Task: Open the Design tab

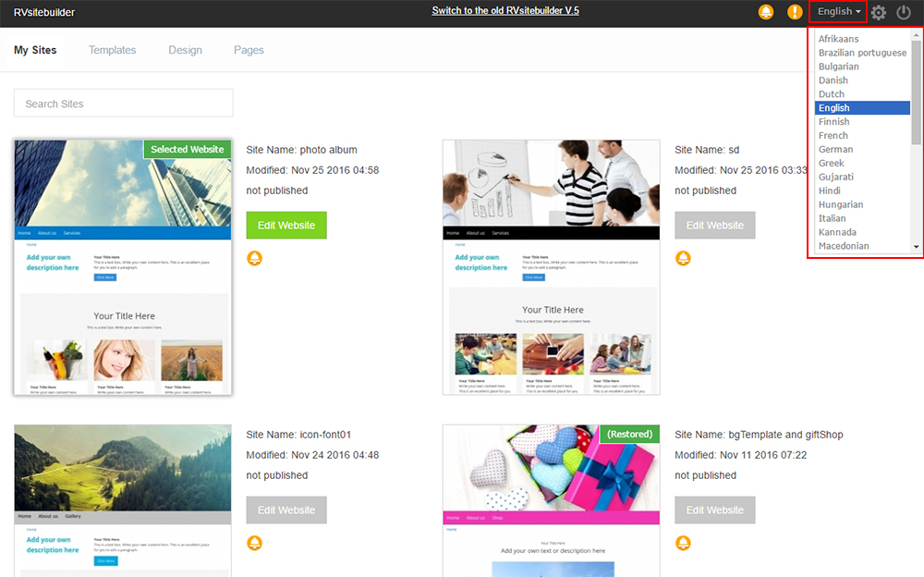Action: (185, 50)
